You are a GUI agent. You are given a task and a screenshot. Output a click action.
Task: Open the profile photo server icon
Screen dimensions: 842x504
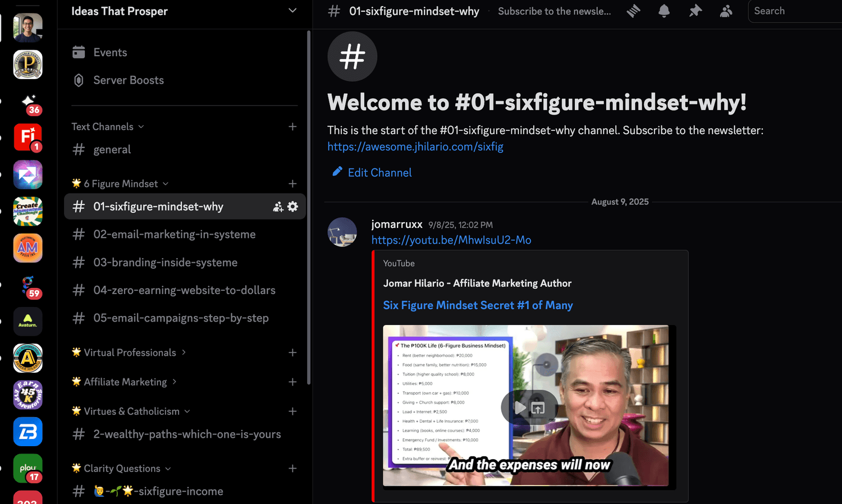(x=28, y=28)
